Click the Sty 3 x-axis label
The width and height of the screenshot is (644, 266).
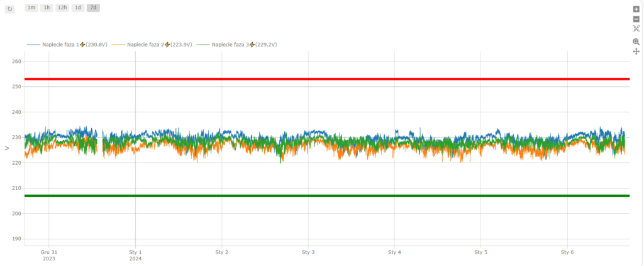[x=308, y=252]
